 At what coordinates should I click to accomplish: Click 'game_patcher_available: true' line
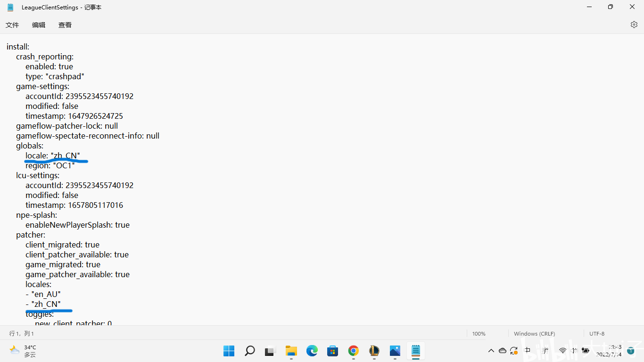[x=77, y=274]
